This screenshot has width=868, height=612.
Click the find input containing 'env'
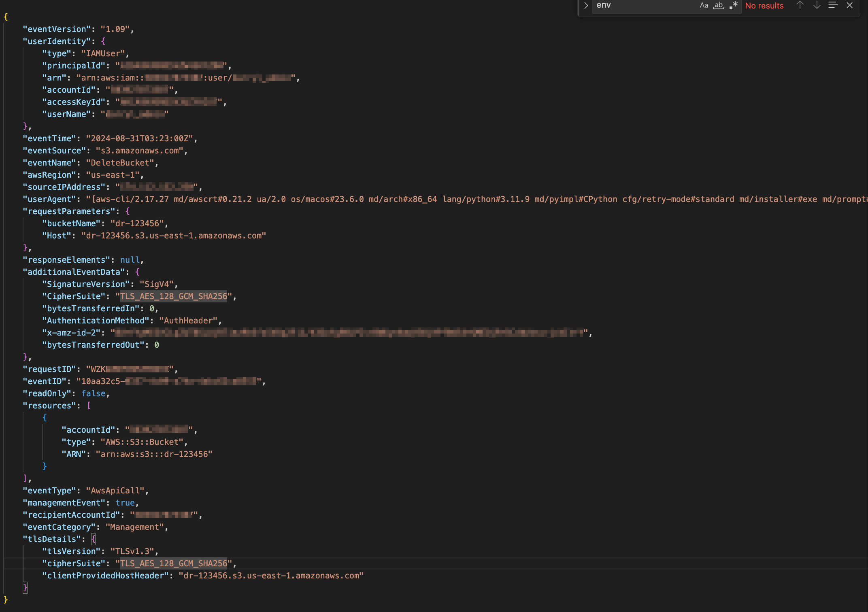[x=644, y=5]
